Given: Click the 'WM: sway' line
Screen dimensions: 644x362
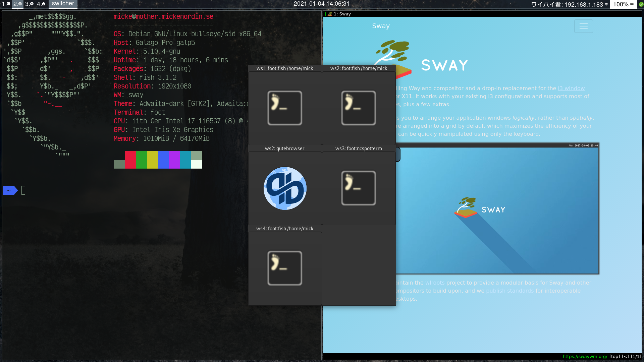Looking at the screenshot, I should 128,95.
